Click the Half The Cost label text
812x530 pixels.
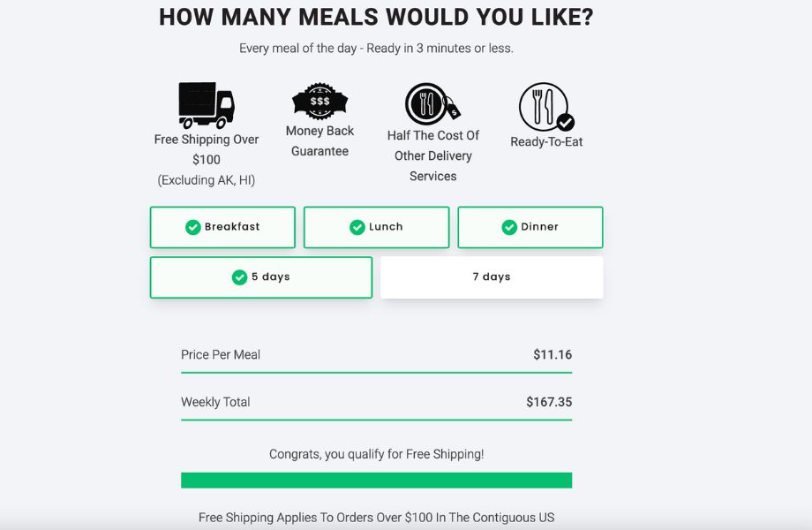(433, 155)
